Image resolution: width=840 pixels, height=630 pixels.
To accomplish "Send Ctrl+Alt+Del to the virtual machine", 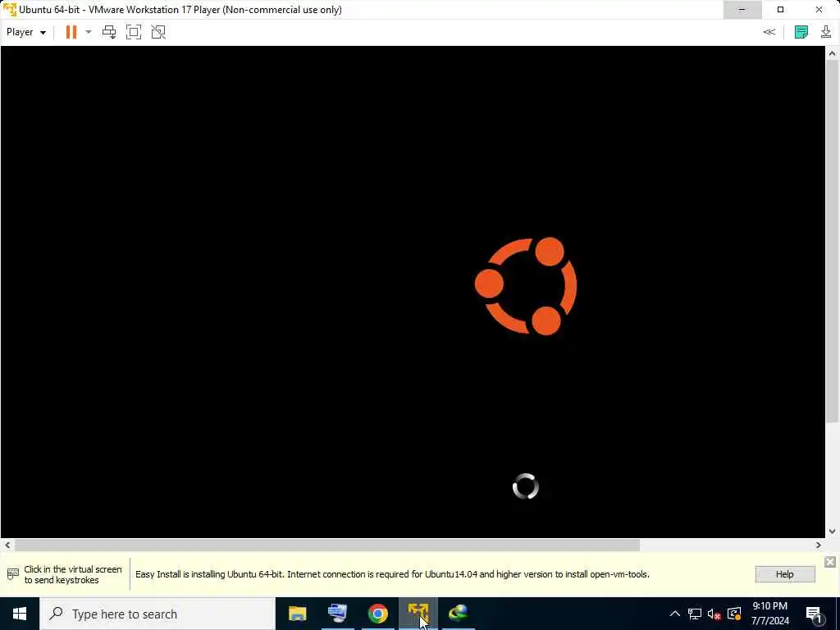I will [109, 32].
